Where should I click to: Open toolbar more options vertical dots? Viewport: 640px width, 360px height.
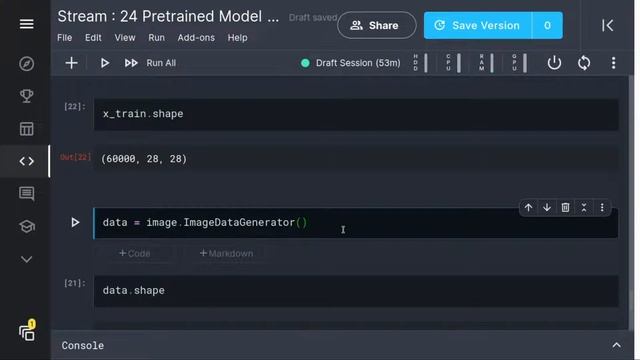pyautogui.click(x=613, y=63)
